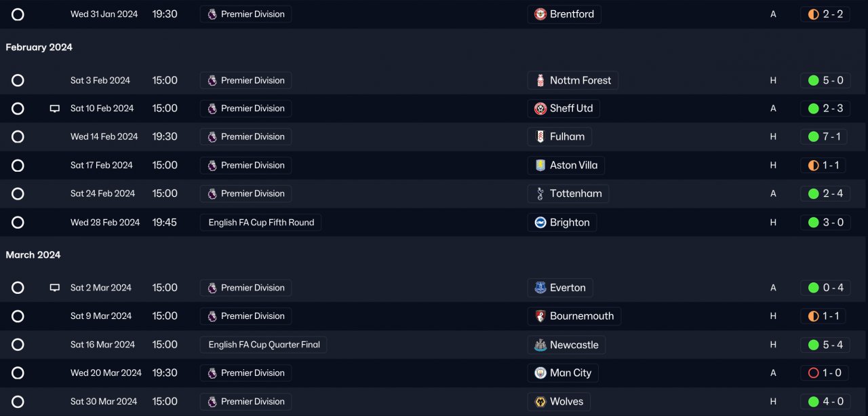
Task: Click the Tottenham opponent name
Action: [575, 194]
